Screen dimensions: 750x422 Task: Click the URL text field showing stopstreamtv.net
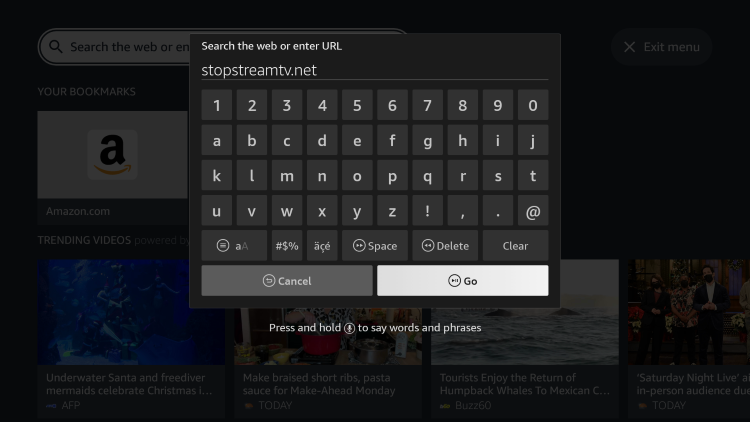(x=375, y=70)
